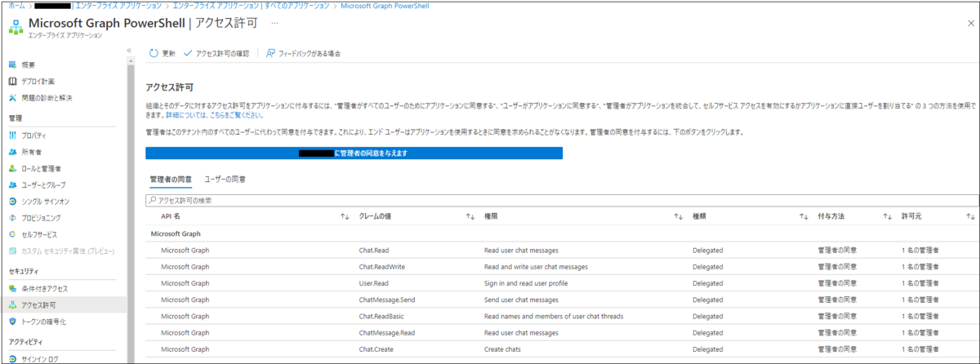The width and height of the screenshot is (980, 364).
Task: Click アクセス許可の確認 toolbar button
Action: pyautogui.click(x=216, y=53)
